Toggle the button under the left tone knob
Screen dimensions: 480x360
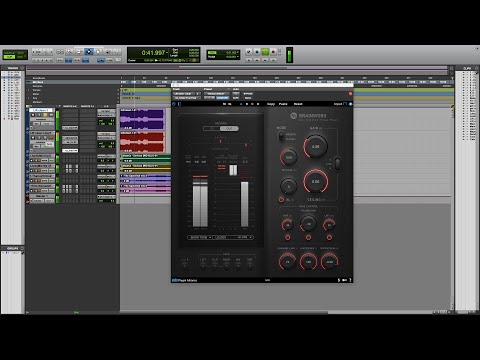coord(287,238)
